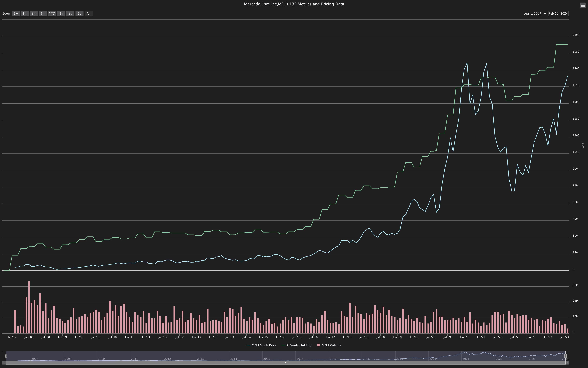Click the 36M volume axis label
The image size is (588, 368).
575,285
